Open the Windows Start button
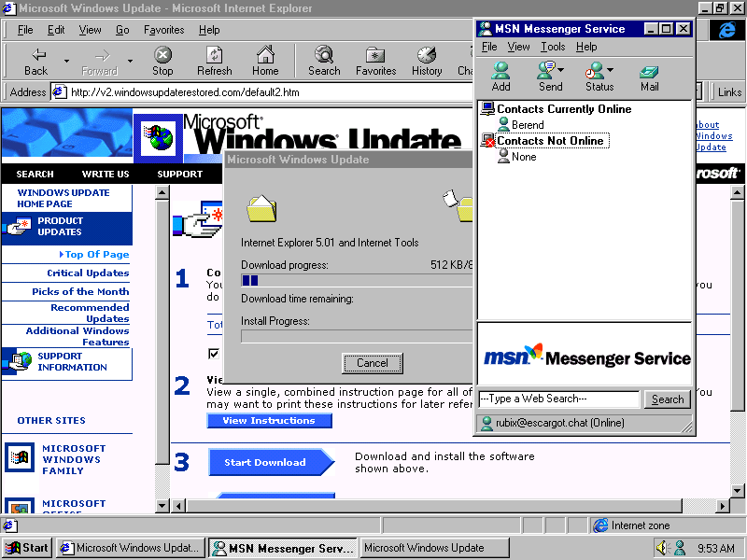747x560 pixels. click(x=27, y=548)
